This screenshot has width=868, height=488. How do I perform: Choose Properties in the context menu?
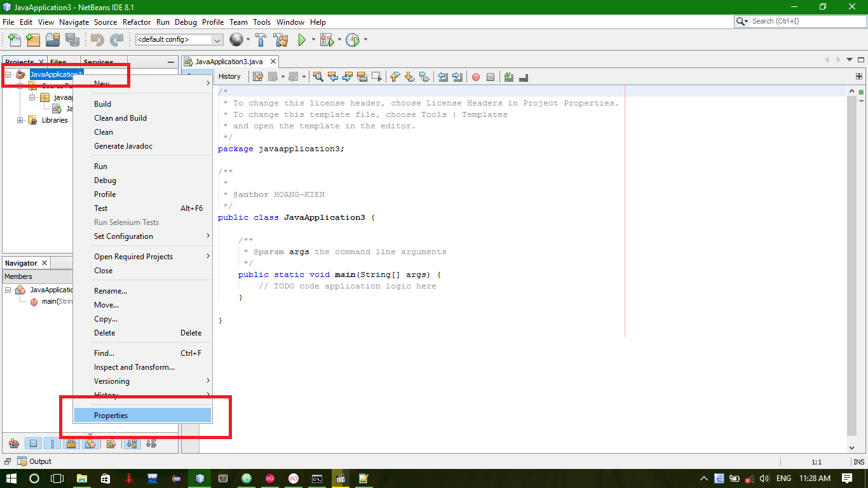point(142,416)
